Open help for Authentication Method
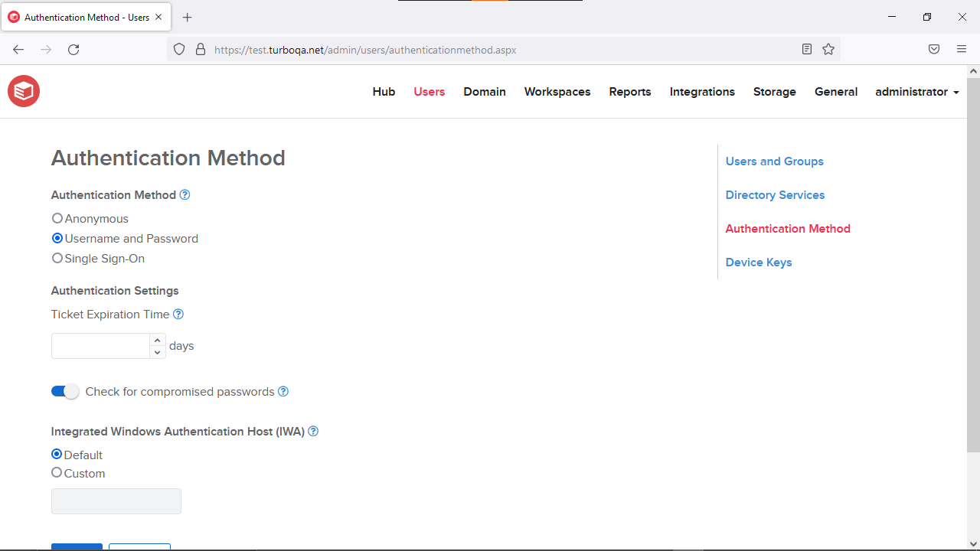 [x=185, y=195]
